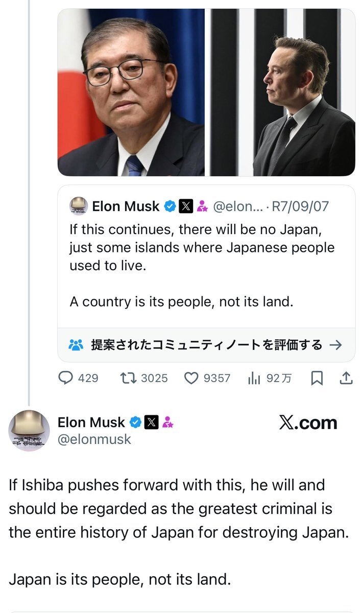Click the X.com logo text

click(308, 423)
